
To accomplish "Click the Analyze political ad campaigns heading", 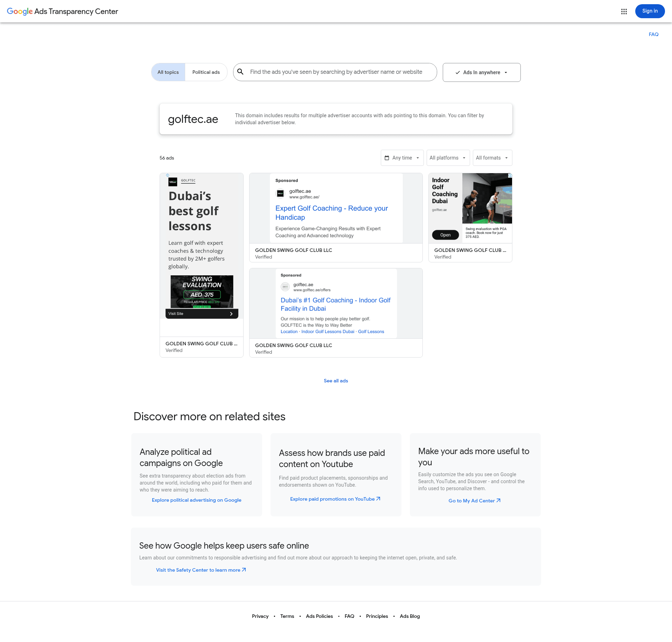I will [181, 457].
